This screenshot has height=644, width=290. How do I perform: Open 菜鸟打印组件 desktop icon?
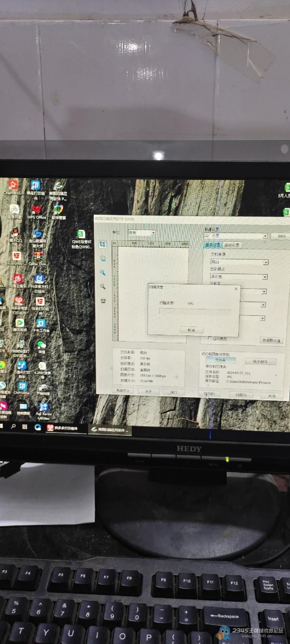point(35,190)
